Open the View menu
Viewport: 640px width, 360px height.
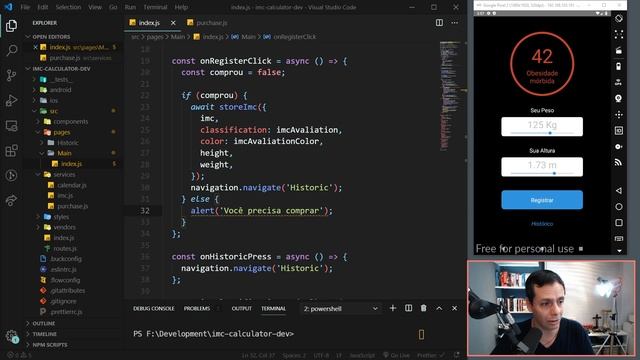[x=95, y=7]
